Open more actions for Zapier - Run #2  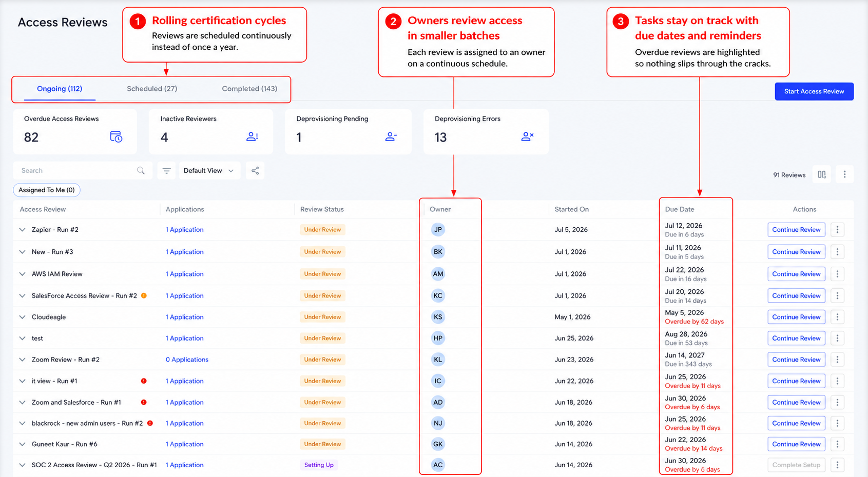click(x=837, y=230)
